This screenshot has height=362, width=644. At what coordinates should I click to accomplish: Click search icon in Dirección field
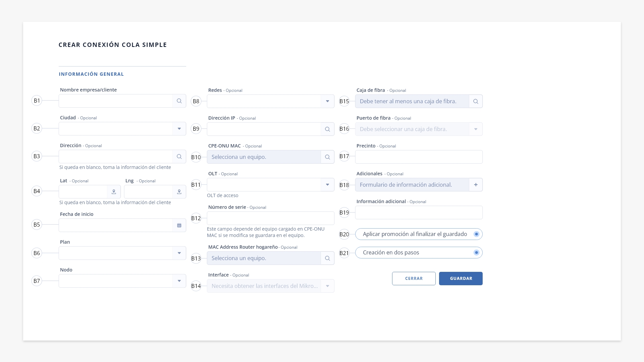pyautogui.click(x=179, y=157)
